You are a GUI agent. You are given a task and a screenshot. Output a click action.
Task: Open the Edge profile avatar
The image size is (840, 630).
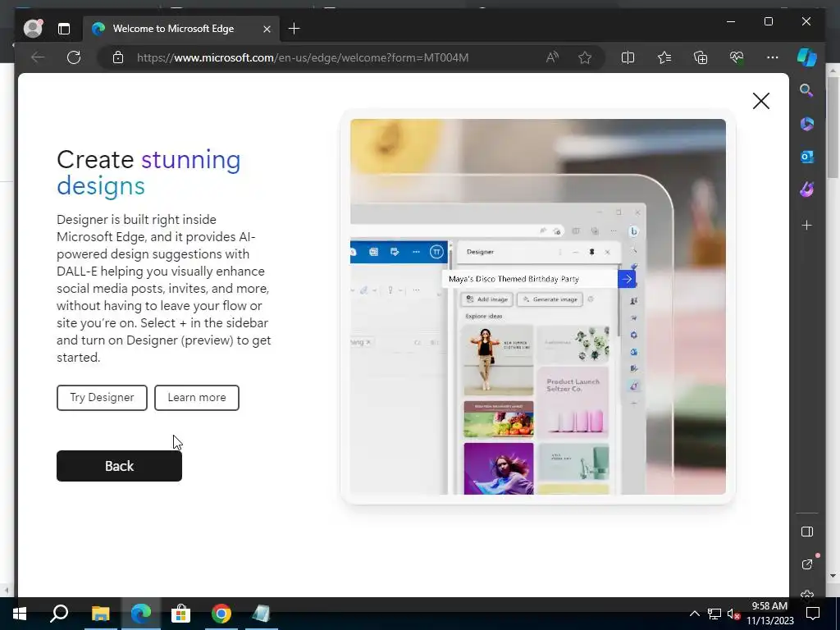(33, 29)
